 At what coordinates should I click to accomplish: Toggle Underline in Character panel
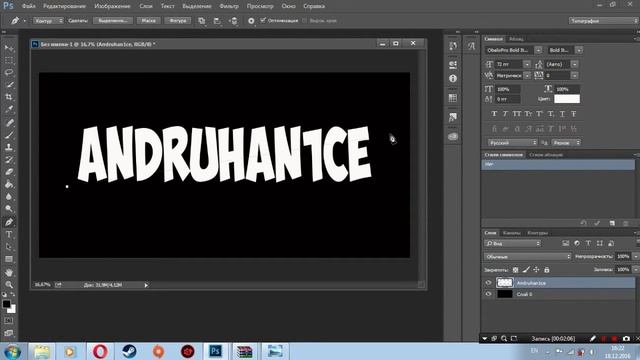click(x=562, y=114)
